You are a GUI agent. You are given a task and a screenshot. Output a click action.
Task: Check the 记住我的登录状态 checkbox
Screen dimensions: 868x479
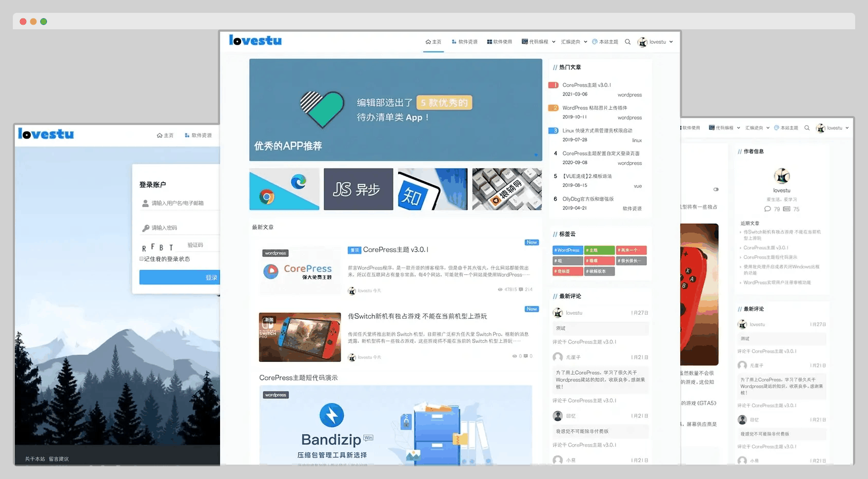[142, 259]
